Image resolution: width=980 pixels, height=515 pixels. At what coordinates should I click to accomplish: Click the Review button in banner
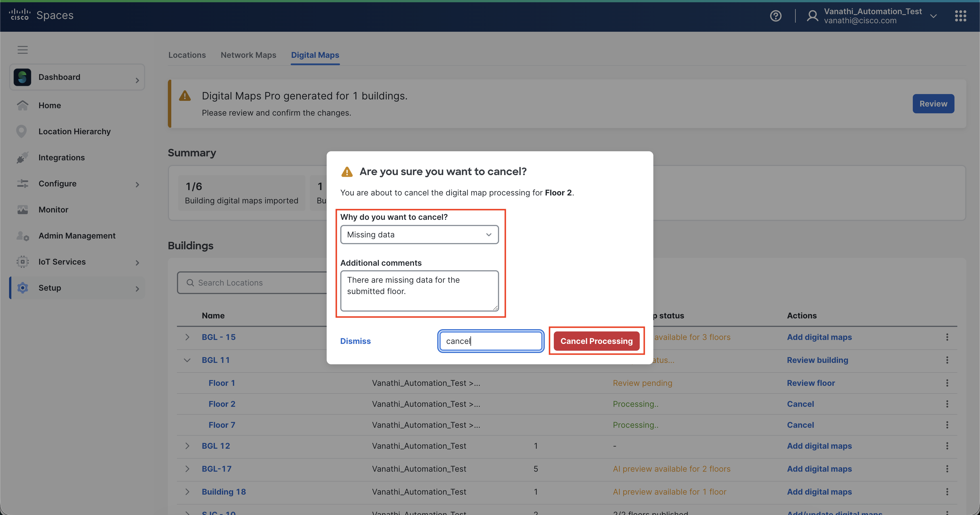(933, 104)
